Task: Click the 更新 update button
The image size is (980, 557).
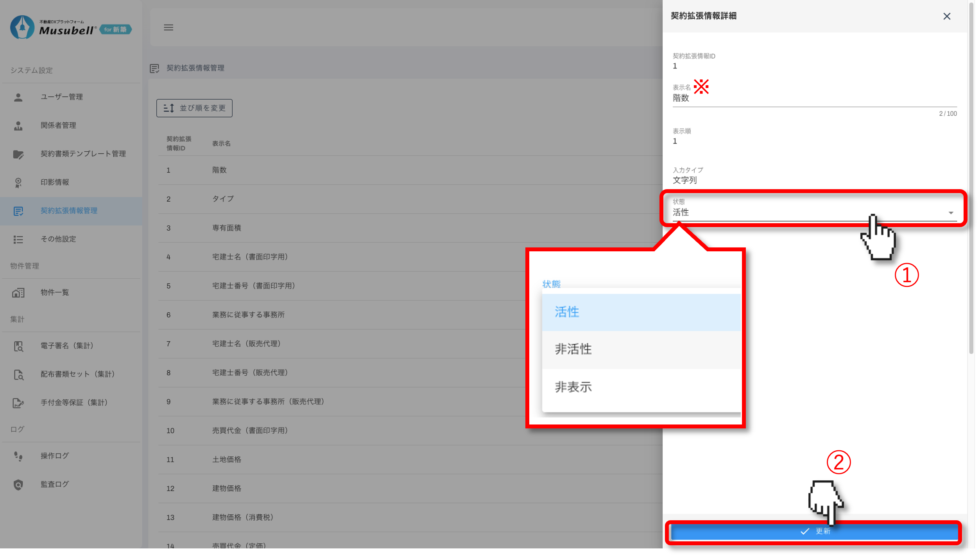Action: click(x=814, y=532)
